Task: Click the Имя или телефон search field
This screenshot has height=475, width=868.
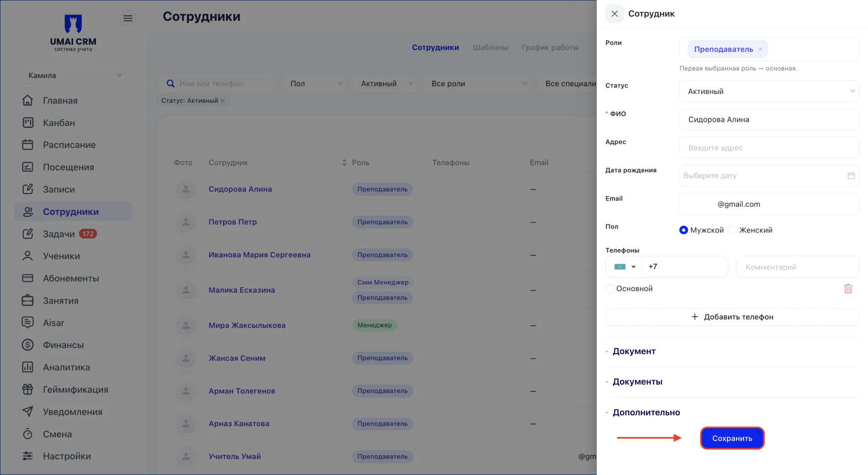Action: tap(217, 84)
